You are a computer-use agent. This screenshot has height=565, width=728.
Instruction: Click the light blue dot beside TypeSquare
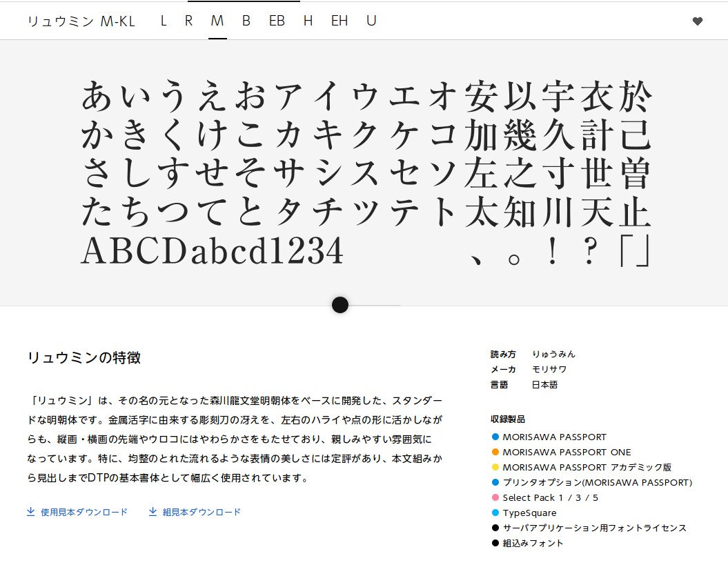[x=495, y=513]
